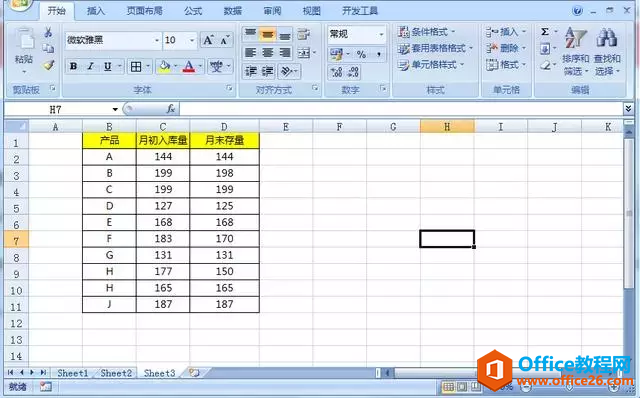
Task: Open the font color dropdown arrow
Action: (x=200, y=66)
